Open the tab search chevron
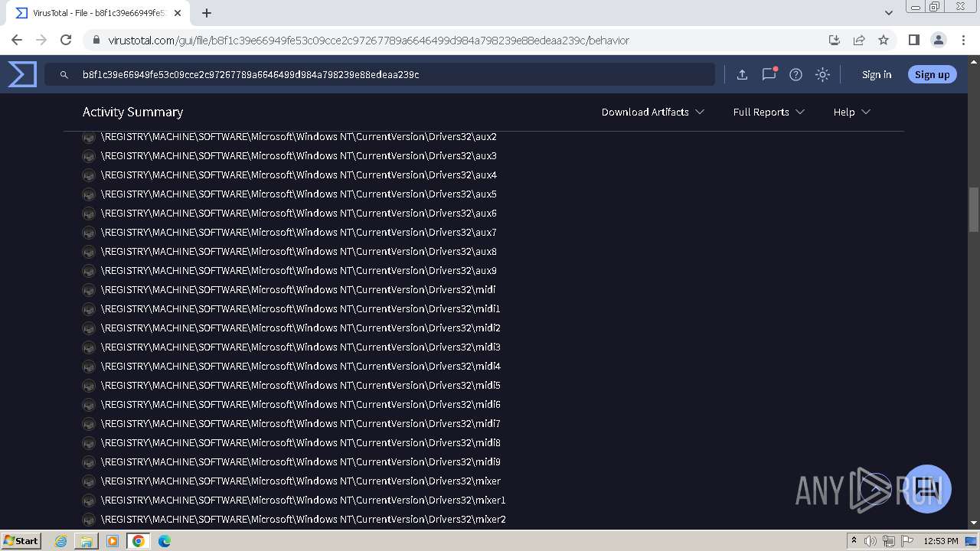Image resolution: width=980 pixels, height=551 pixels. [x=888, y=13]
